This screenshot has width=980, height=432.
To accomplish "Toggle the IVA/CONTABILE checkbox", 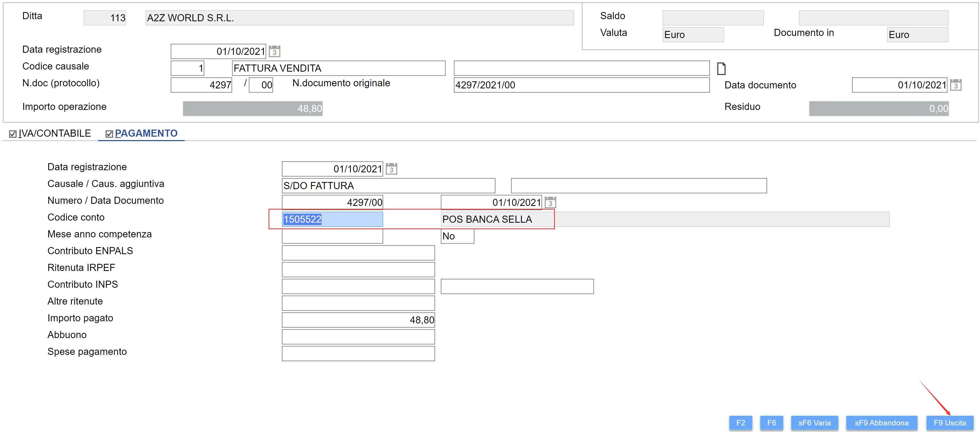I will pos(13,134).
